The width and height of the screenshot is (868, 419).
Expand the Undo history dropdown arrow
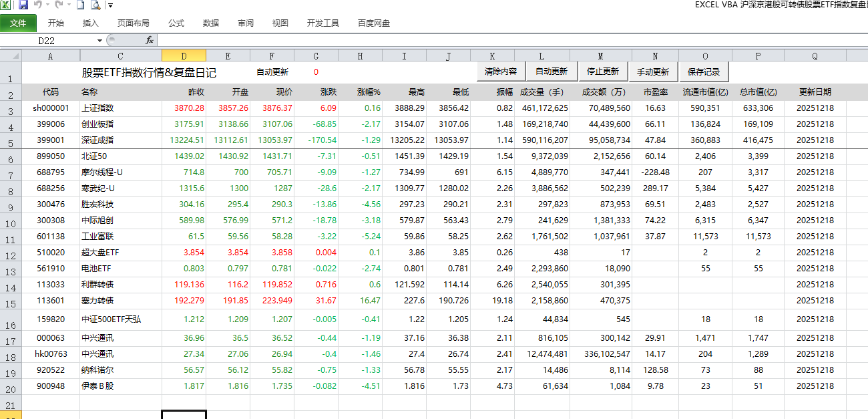(x=47, y=5)
